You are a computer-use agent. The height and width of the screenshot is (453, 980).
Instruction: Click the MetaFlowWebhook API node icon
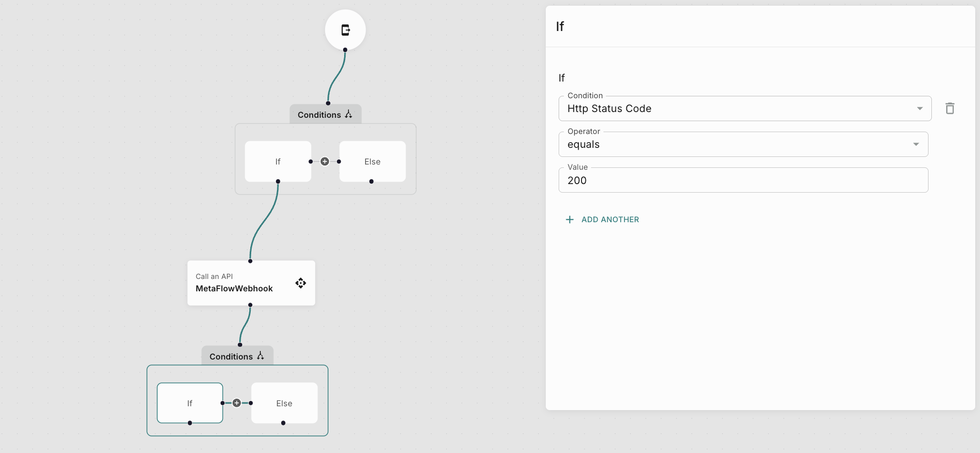pyautogui.click(x=300, y=283)
